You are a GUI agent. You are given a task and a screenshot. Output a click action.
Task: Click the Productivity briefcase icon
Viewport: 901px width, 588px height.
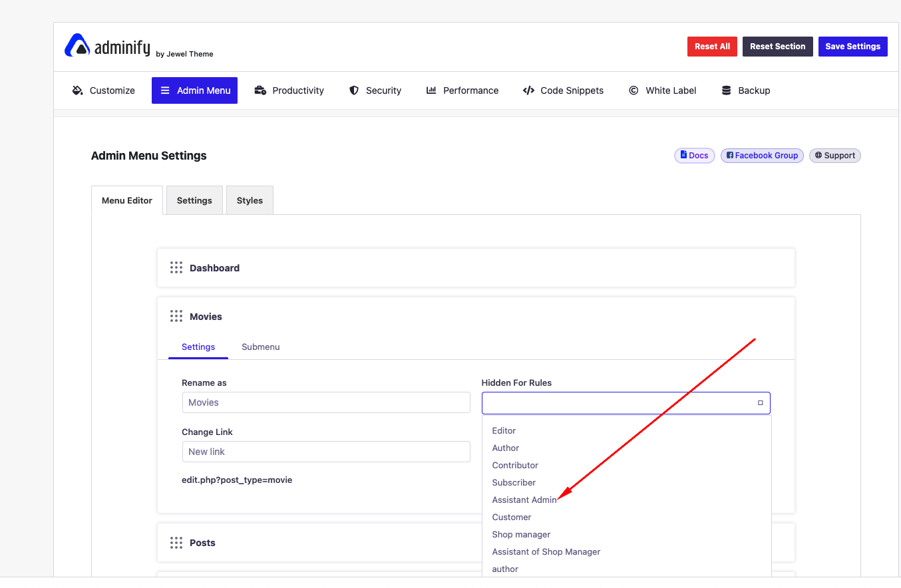tap(260, 90)
